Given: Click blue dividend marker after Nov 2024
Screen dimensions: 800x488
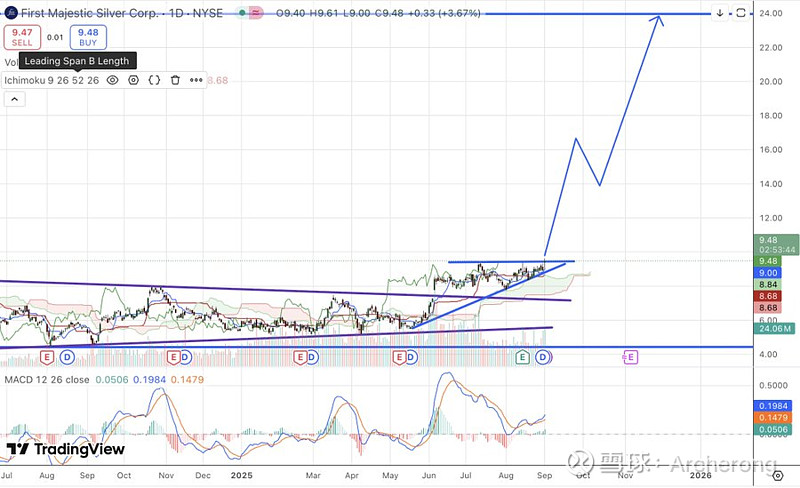Looking at the screenshot, I should (185, 357).
